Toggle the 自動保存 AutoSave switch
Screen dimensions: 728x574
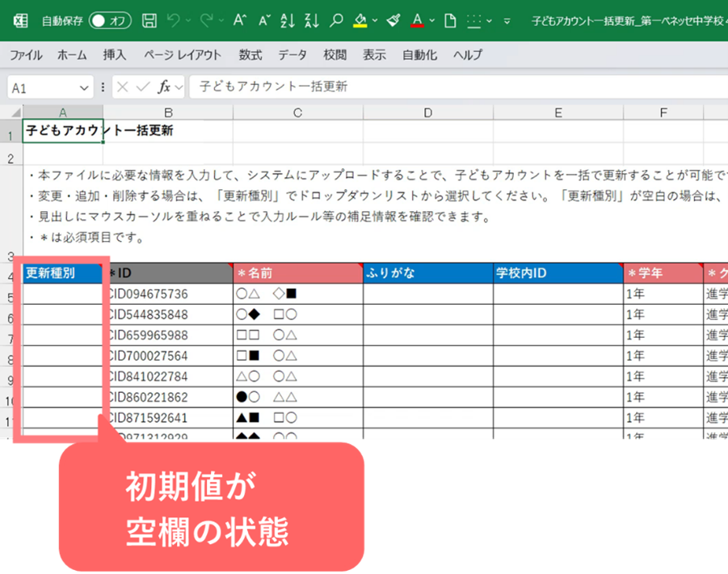111,20
